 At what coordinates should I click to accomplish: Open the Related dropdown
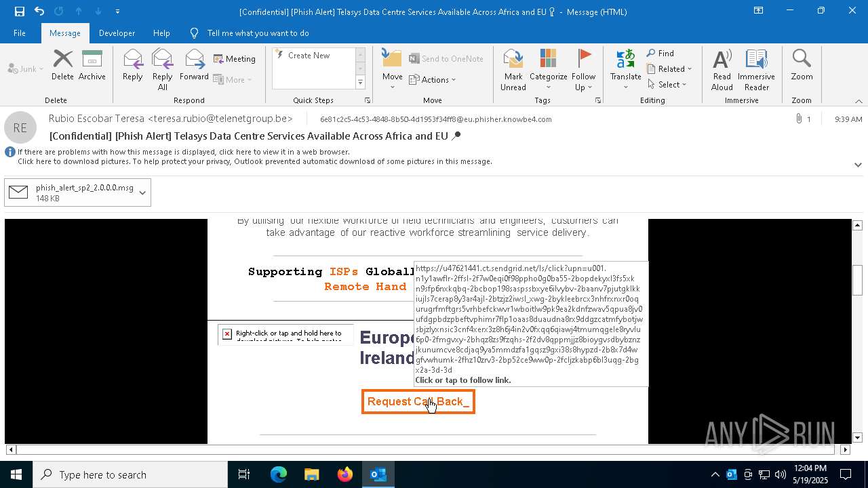pos(669,69)
